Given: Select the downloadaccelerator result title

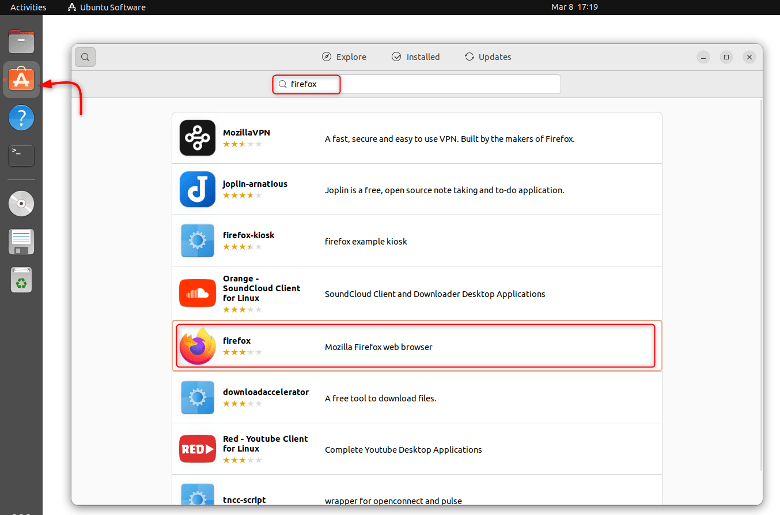Looking at the screenshot, I should pos(266,392).
